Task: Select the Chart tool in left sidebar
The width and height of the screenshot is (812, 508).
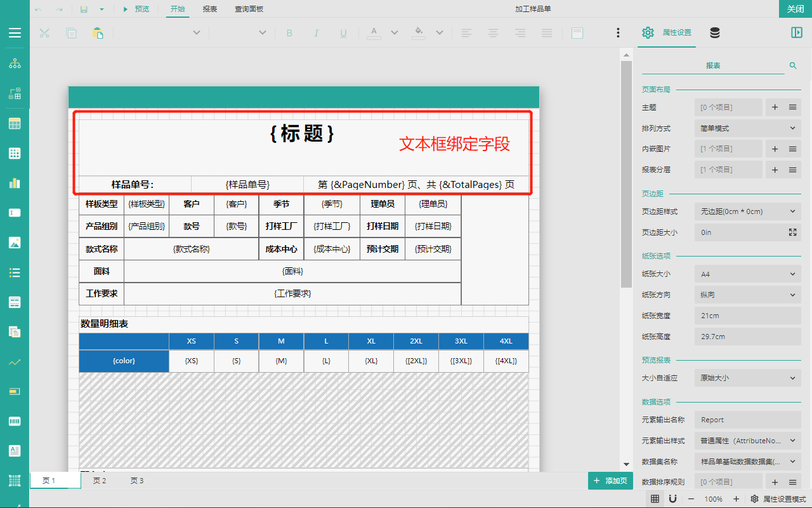Action: point(15,183)
